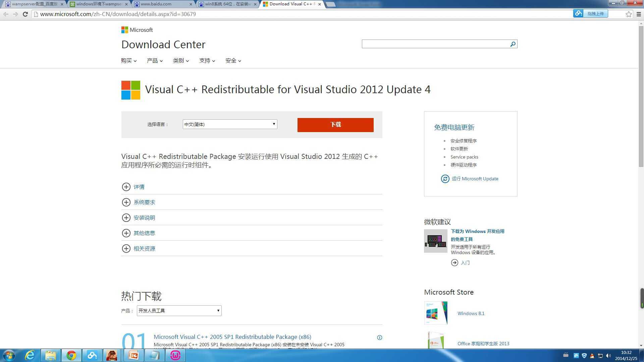Click the arrow circle icon beside 入门

coord(454,263)
